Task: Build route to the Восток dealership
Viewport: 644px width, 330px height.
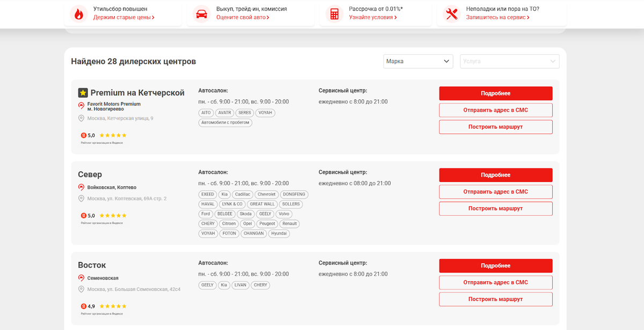Action: (496, 299)
